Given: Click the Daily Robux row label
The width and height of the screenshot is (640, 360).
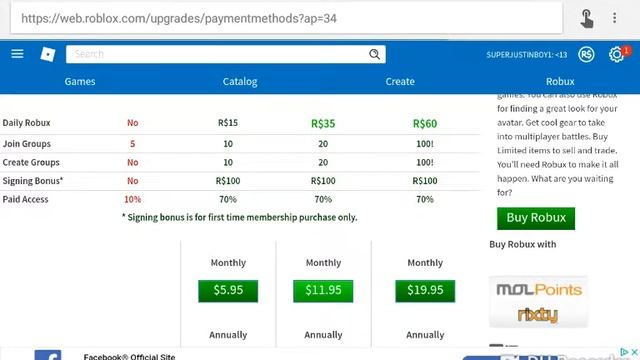Looking at the screenshot, I should point(27,123).
